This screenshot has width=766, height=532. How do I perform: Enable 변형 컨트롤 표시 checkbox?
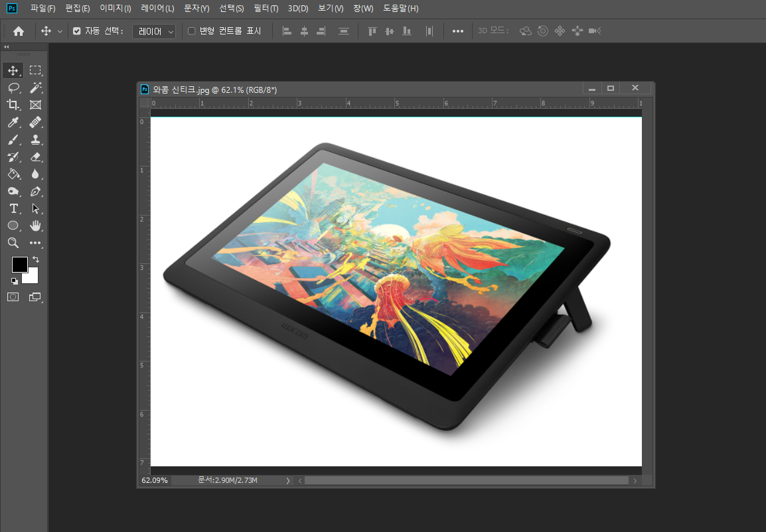click(191, 31)
